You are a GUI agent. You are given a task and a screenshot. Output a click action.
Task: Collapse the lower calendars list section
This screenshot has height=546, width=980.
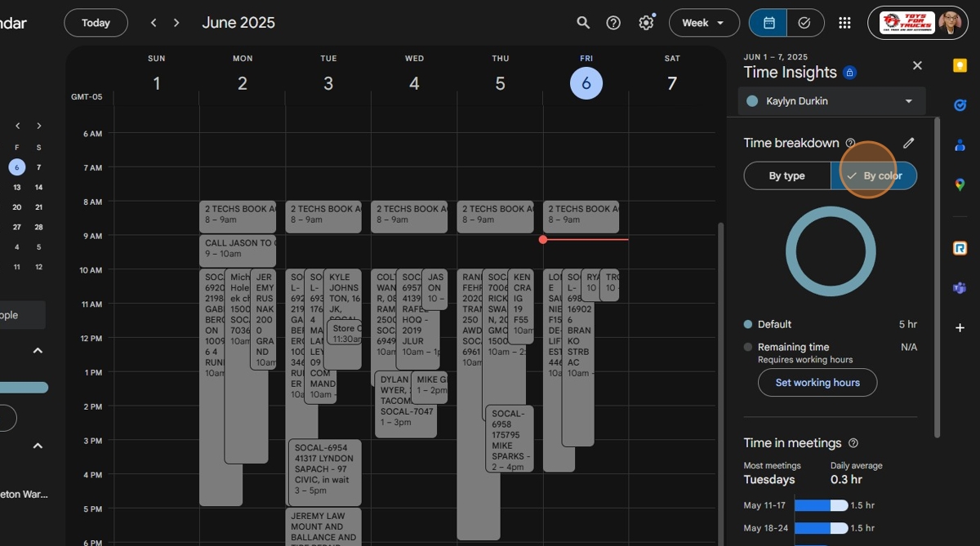[38, 446]
